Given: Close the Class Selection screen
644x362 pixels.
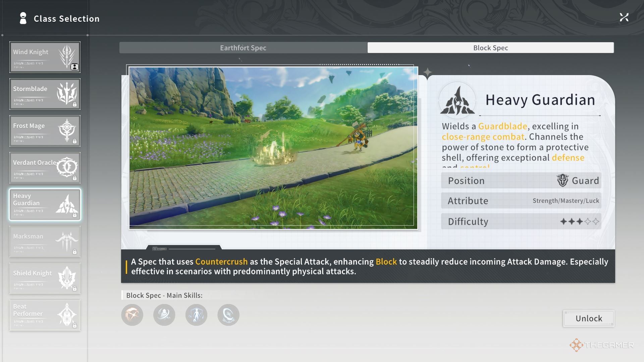Looking at the screenshot, I should 624,17.
